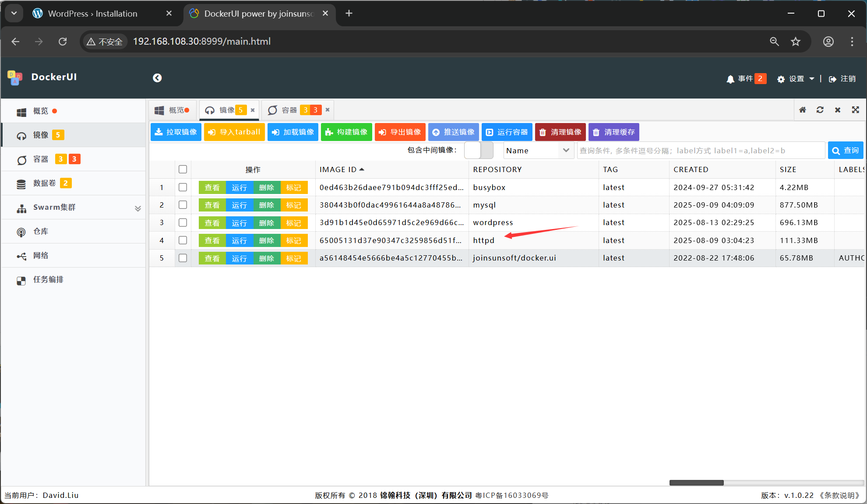
Task: Check the busybox row checkbox
Action: click(x=183, y=187)
